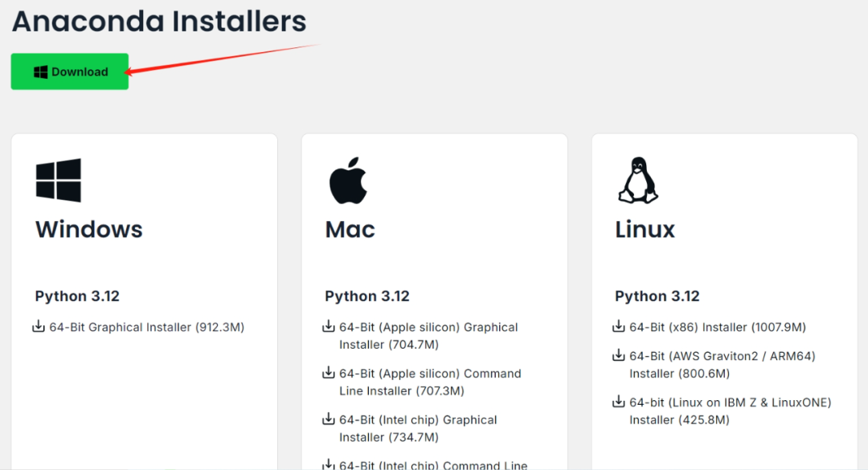Click download icon beside Linux x86 Installer
The width and height of the screenshot is (868, 470).
pyautogui.click(x=618, y=326)
